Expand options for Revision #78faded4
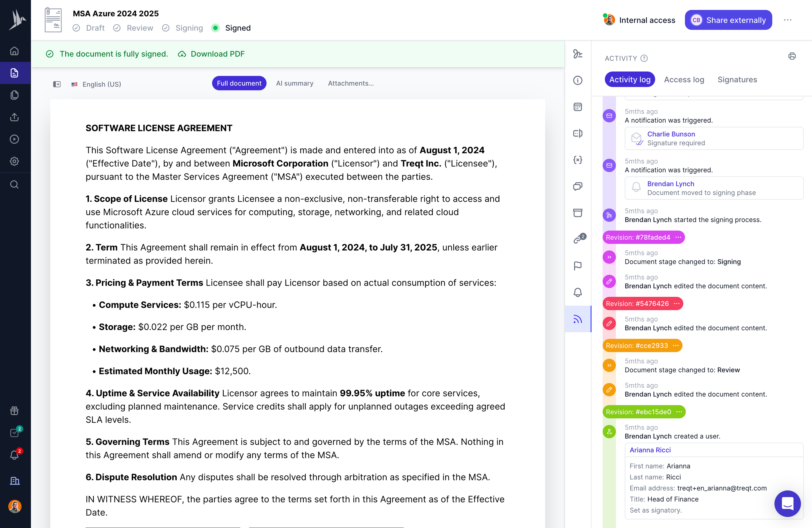812x528 pixels. [678, 237]
